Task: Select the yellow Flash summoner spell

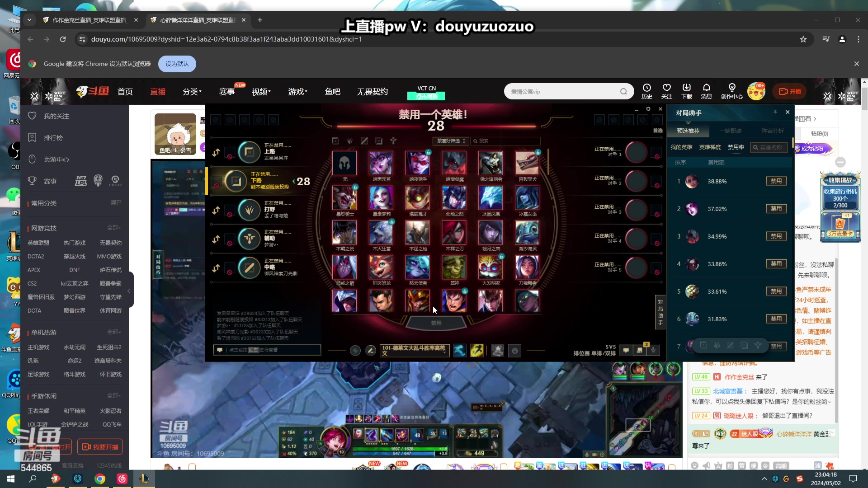Action: 477,351
